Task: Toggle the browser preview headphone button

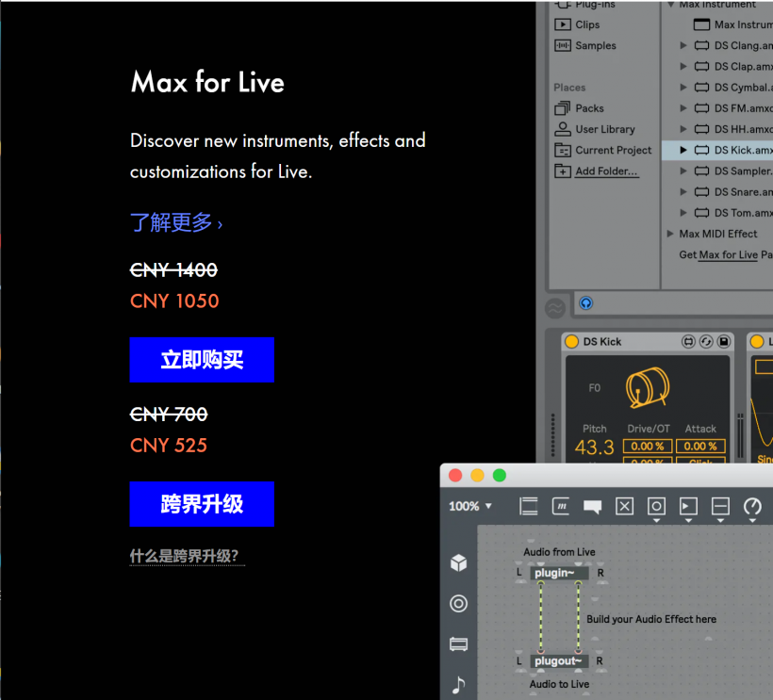Action: 585,303
